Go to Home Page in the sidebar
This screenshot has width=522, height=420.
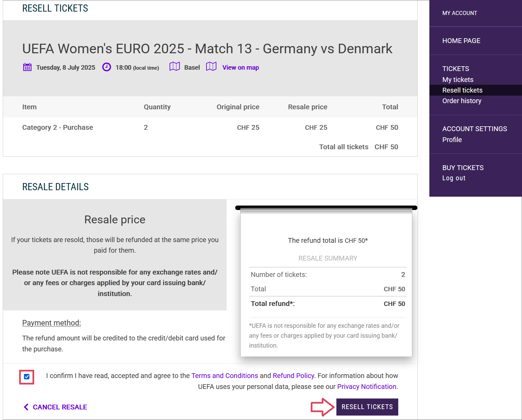pyautogui.click(x=461, y=41)
